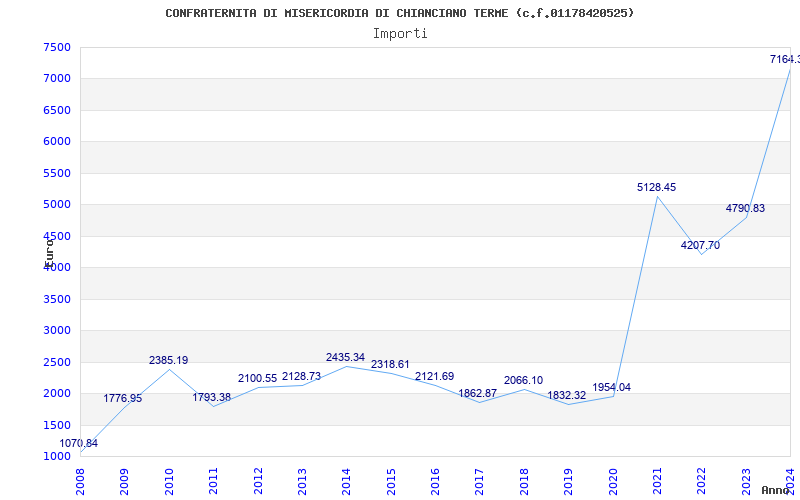800x500 pixels.
Task: Select the 5128.45 data label
Action: point(657,187)
